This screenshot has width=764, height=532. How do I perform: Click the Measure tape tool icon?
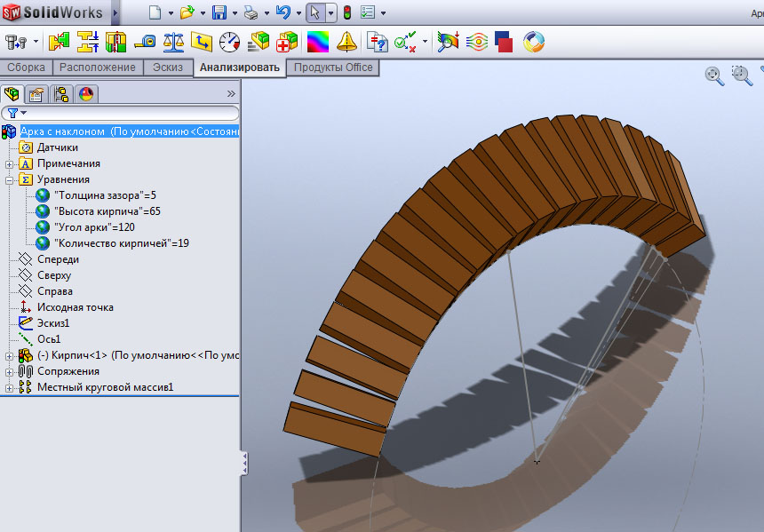pos(145,42)
